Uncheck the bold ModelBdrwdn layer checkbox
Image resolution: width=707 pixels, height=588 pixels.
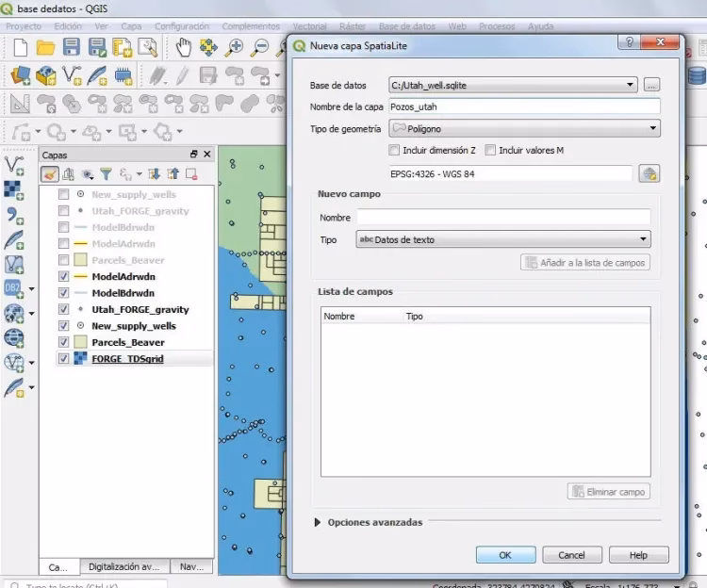63,293
